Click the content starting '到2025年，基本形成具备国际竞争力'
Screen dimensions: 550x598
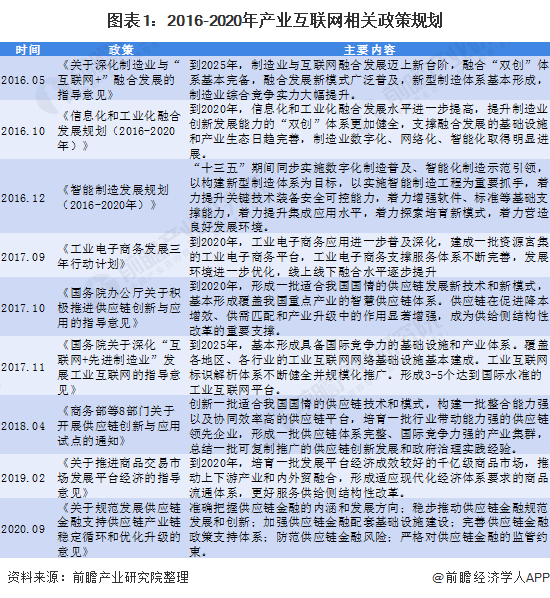click(x=369, y=367)
